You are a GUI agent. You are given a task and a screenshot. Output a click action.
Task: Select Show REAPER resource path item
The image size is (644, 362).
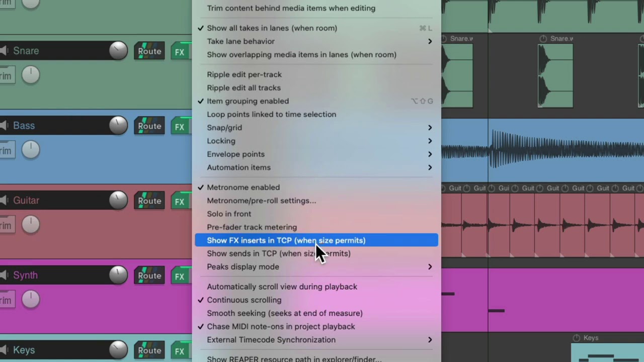316,358
